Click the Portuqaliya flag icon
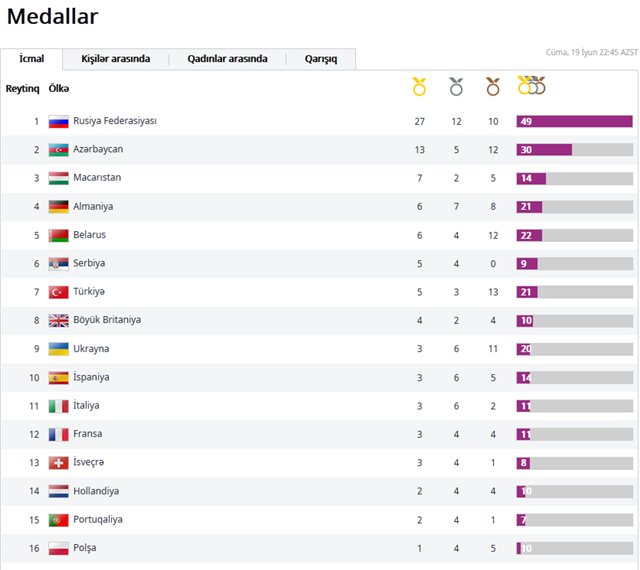 pyautogui.click(x=58, y=520)
